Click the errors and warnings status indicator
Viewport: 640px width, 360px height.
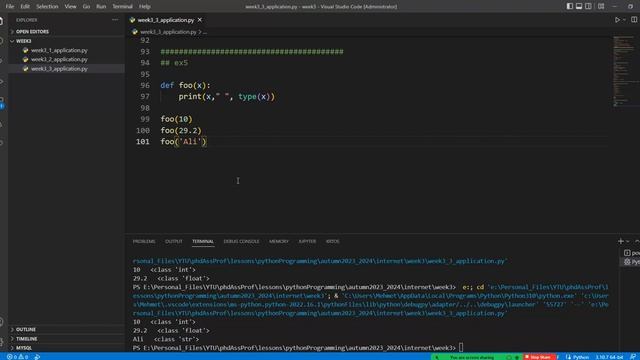18,357
